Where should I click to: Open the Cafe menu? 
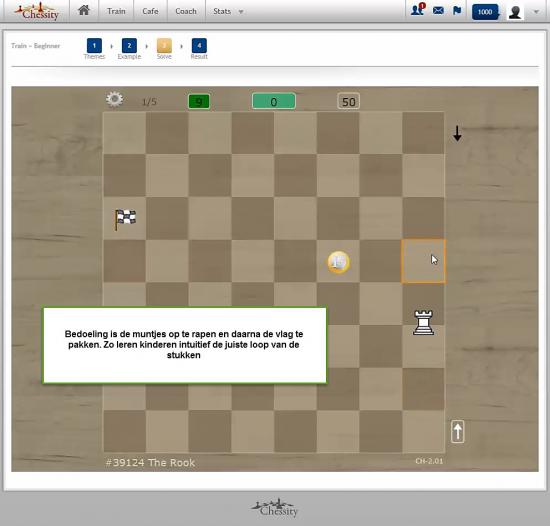150,11
